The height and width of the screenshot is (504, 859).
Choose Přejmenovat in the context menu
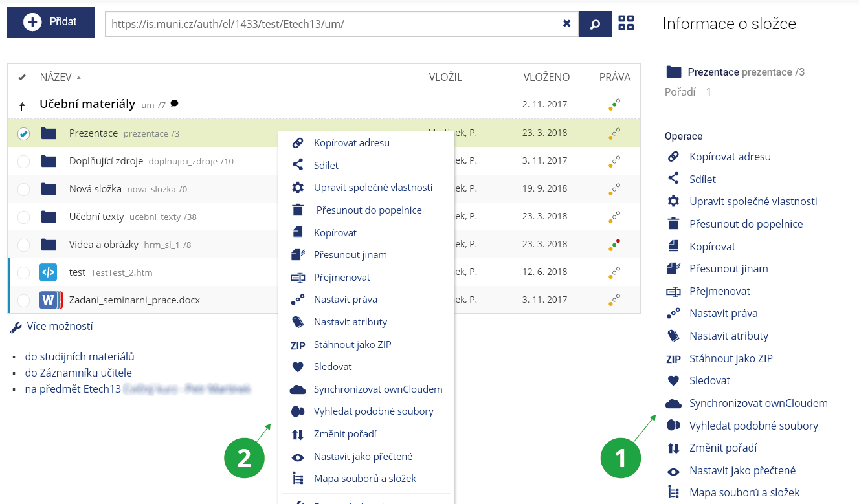342,277
